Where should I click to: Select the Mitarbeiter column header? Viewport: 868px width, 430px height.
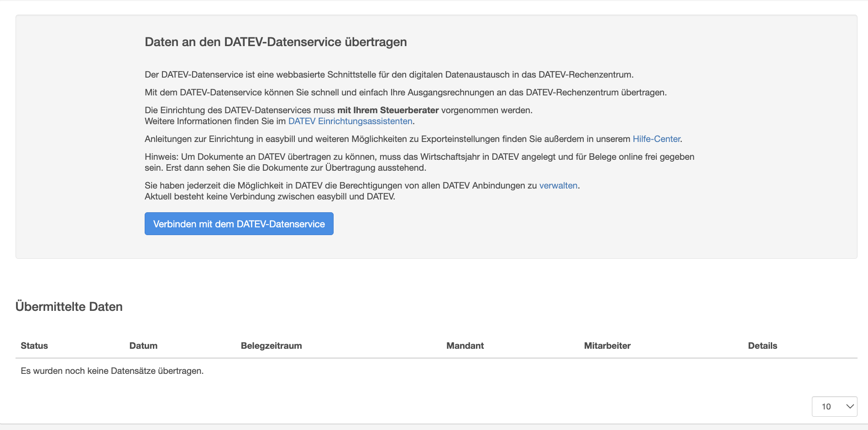tap(607, 346)
